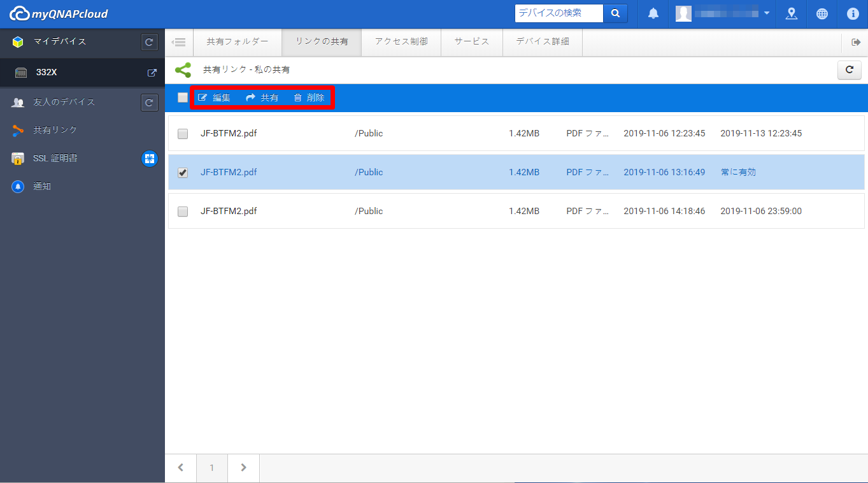Open the デバイス詳細 tab
Viewport: 868px width, 483px height.
(543, 42)
